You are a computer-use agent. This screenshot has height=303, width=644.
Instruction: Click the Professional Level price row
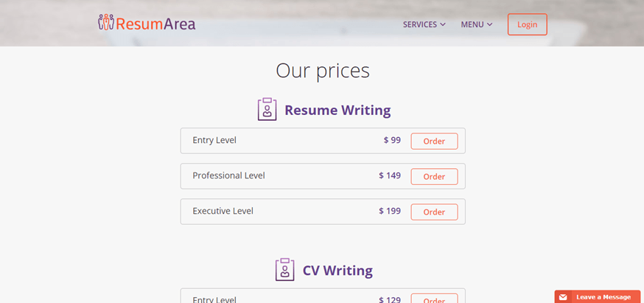click(x=323, y=176)
